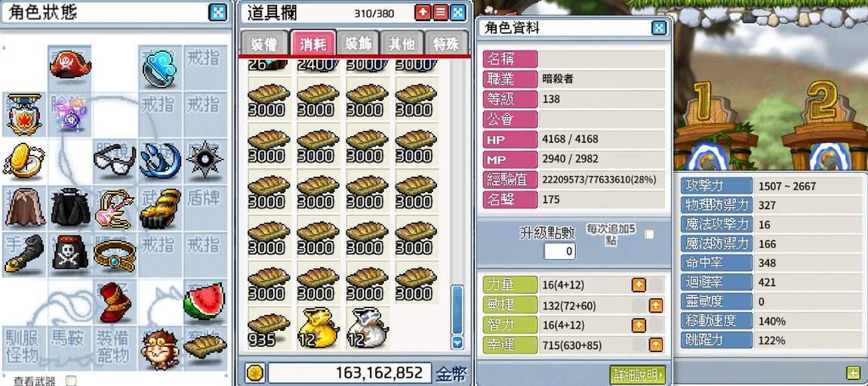This screenshot has height=386, width=868.
Task: Click the pirate hat equipment icon
Action: pyautogui.click(x=69, y=65)
